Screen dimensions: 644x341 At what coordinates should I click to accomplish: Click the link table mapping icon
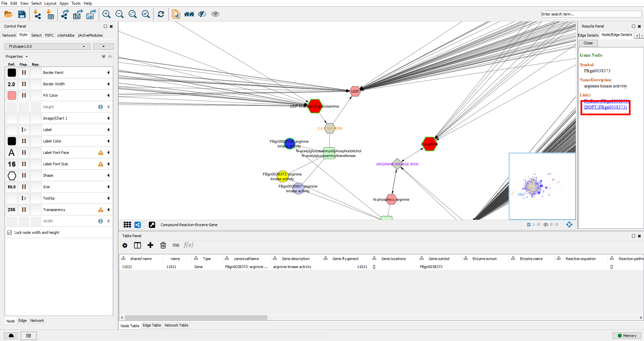[176, 245]
